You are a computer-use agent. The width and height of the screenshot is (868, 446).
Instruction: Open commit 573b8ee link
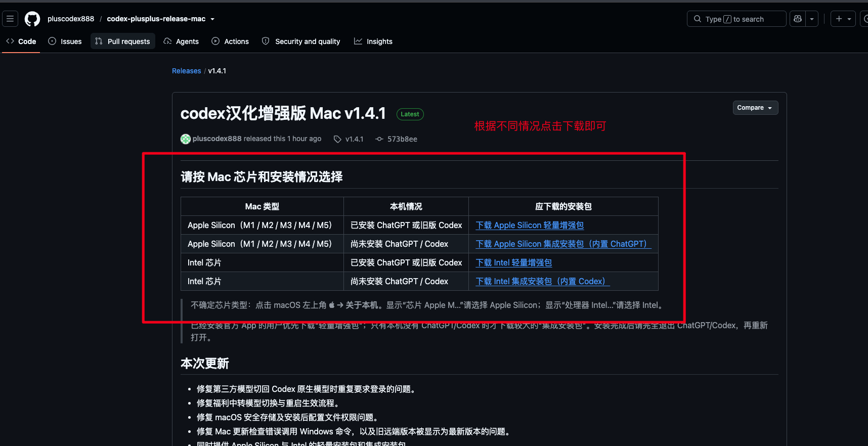(402, 139)
